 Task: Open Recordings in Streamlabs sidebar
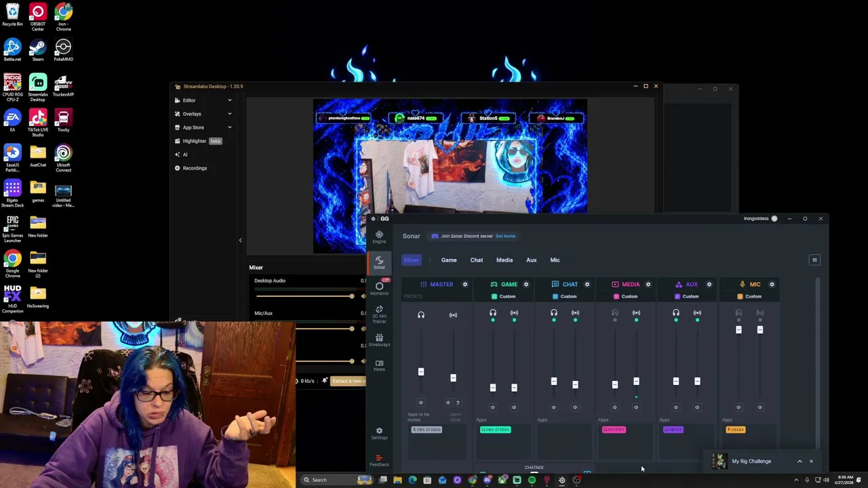[x=195, y=168]
